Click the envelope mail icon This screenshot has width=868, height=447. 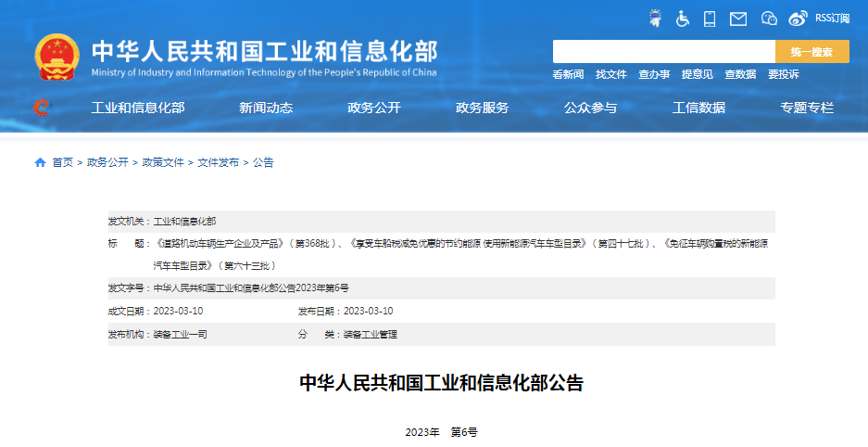point(738,19)
